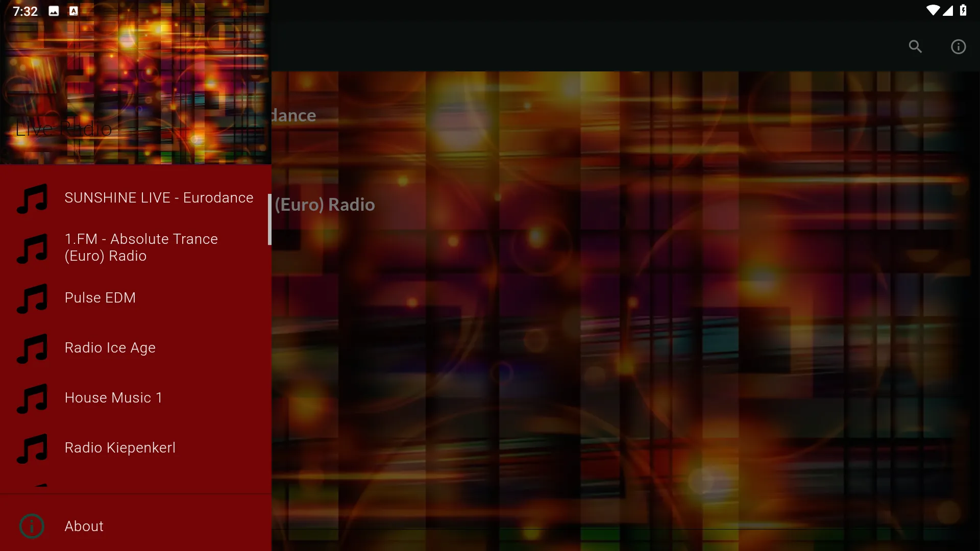Tap the info icon in top bar
980x551 pixels.
pyautogui.click(x=958, y=46)
